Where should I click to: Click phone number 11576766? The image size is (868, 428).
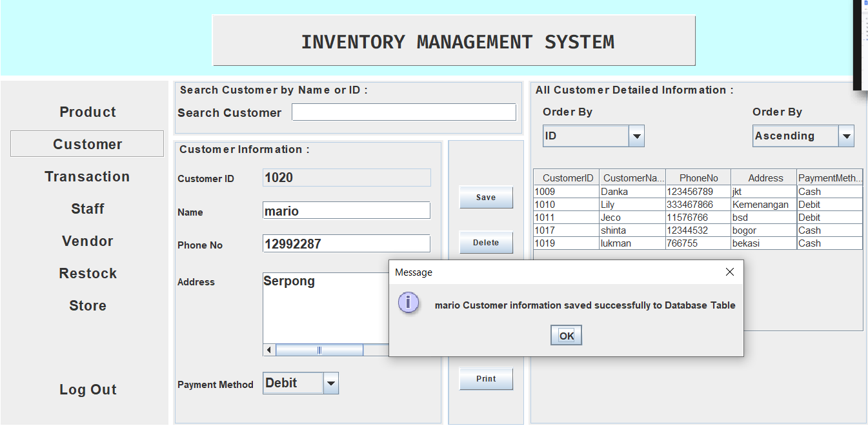(x=698, y=218)
